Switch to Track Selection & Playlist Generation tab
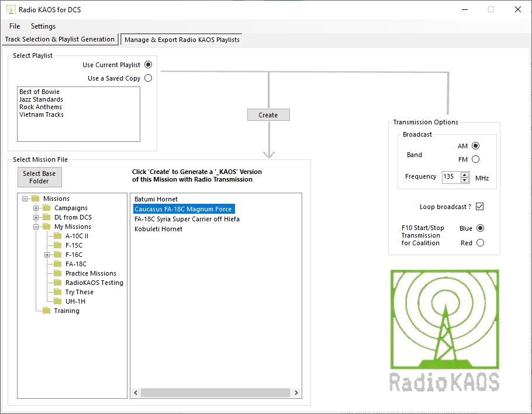The height and width of the screenshot is (414, 532). click(60, 39)
